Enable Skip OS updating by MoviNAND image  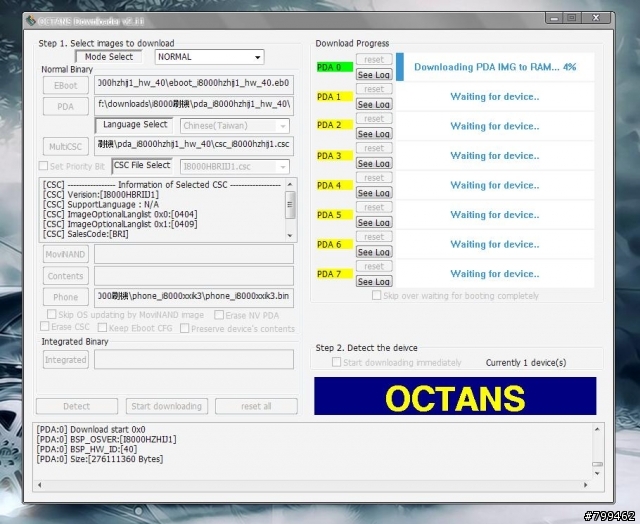point(51,314)
